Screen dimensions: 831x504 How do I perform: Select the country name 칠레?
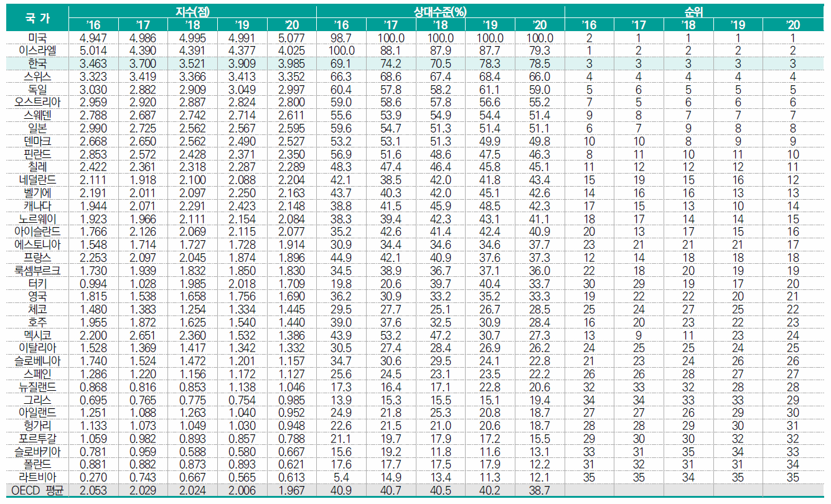point(37,167)
